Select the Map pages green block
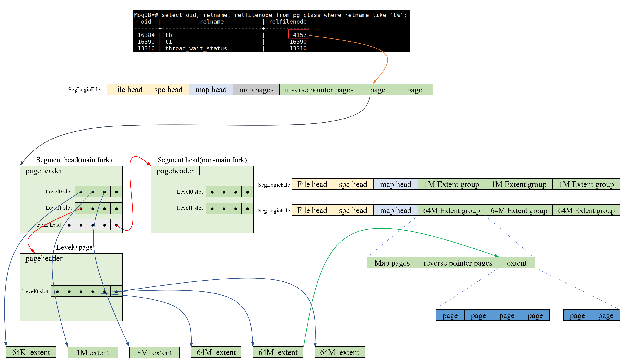This screenshot has width=627, height=364. pyautogui.click(x=392, y=263)
